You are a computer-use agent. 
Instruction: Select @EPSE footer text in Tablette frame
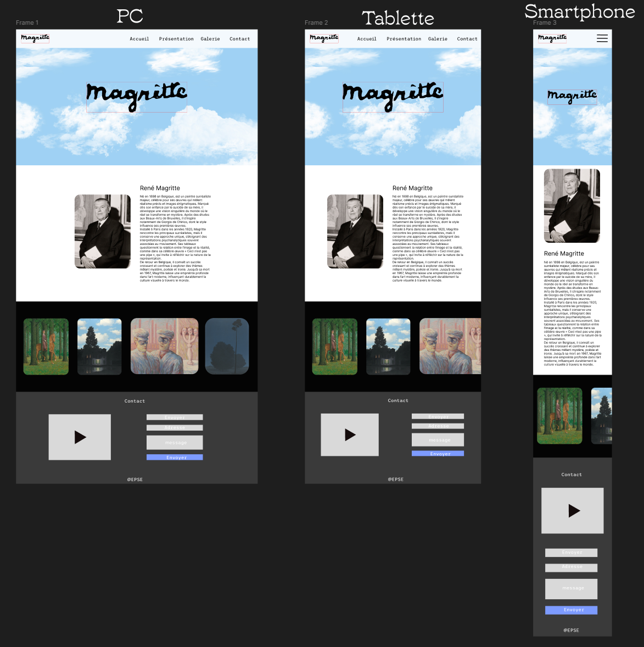pos(396,479)
